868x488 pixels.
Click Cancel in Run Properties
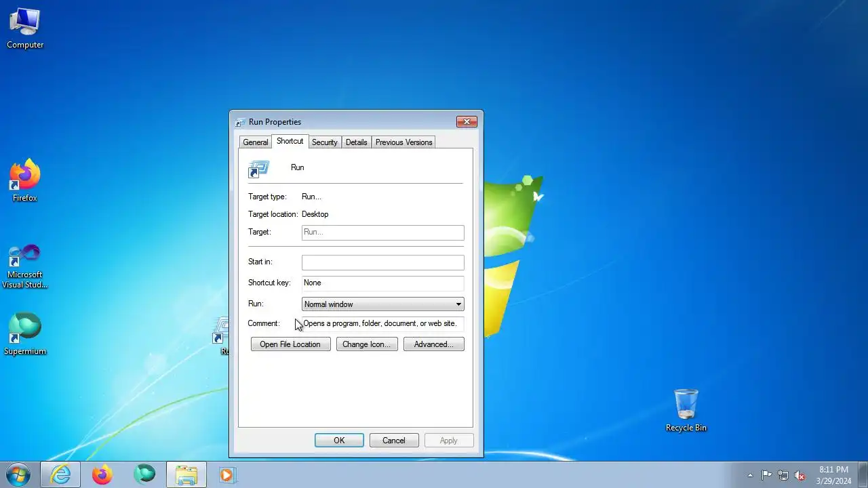pyautogui.click(x=394, y=441)
